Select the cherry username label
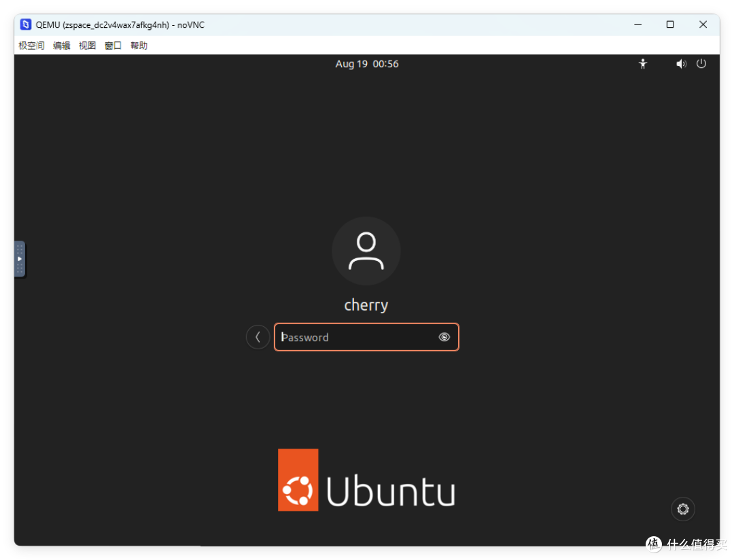Image resolution: width=734 pixels, height=560 pixels. [366, 304]
